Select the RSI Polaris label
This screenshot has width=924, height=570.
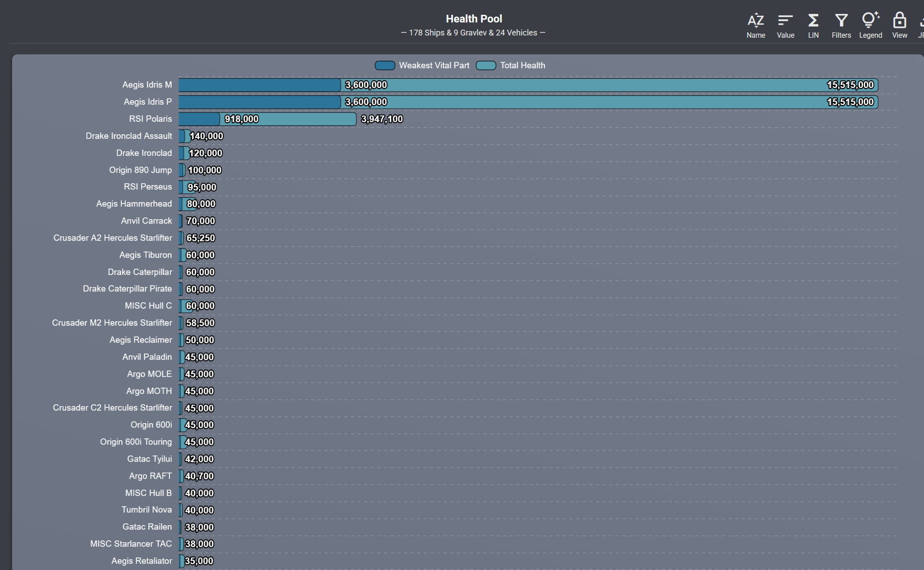click(151, 119)
